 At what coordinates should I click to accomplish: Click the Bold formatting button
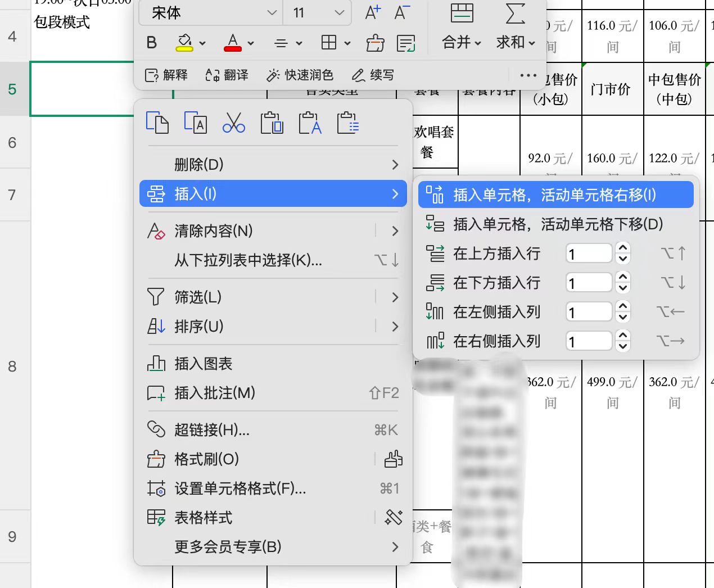click(x=151, y=43)
